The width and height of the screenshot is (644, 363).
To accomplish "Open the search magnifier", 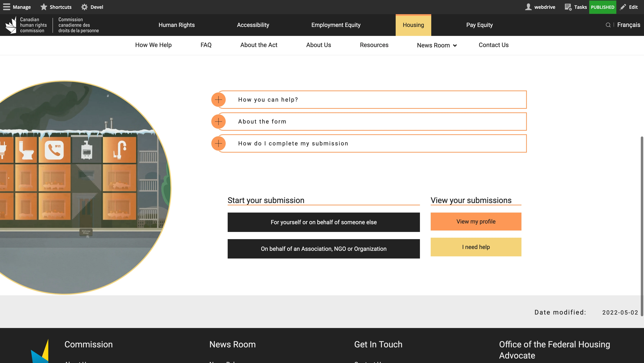I will 608,25.
